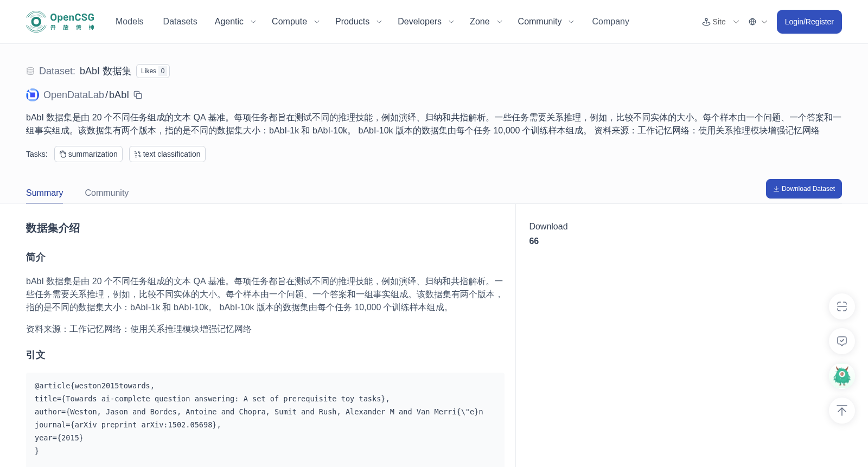Expand the language dropdown chevron

[764, 22]
